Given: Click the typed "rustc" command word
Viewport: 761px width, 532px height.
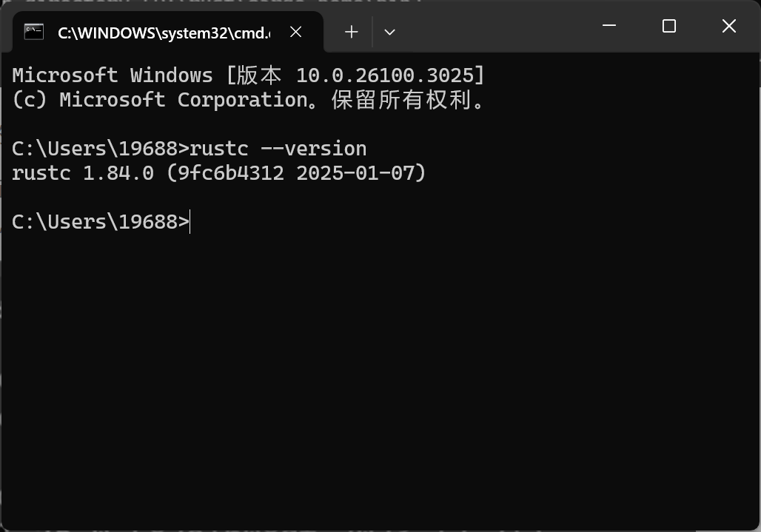Looking at the screenshot, I should coord(219,149).
